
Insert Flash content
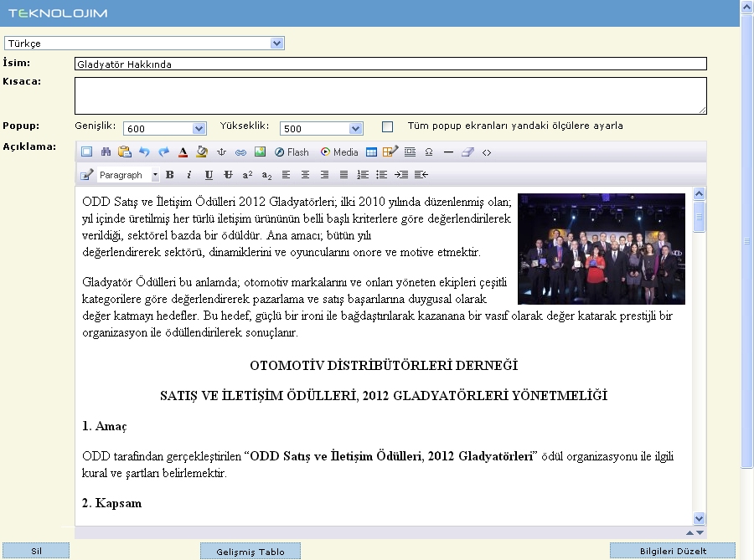click(292, 152)
